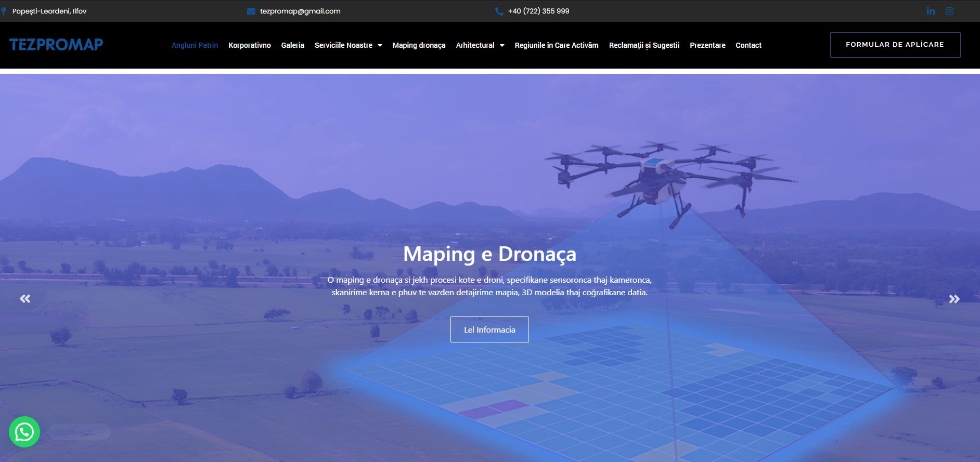The image size is (980, 462).
Task: Advance to next slide with right arrows
Action: (954, 299)
